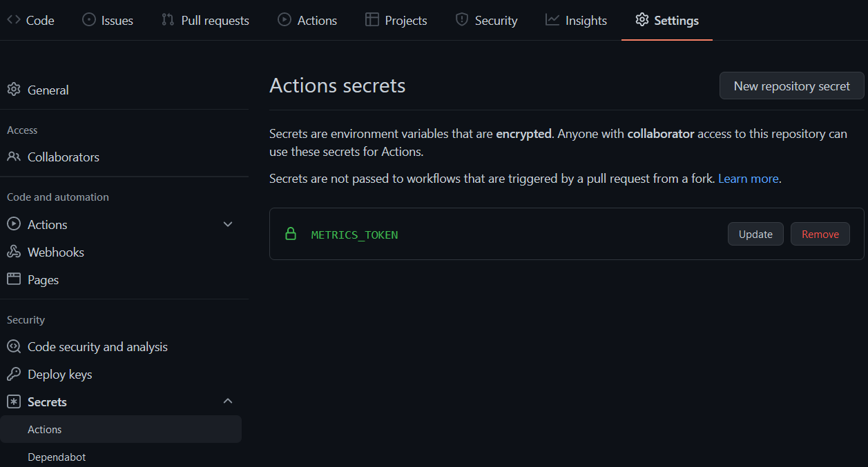Select the Dependabot secrets entry
The height and width of the screenshot is (467, 868).
[x=56, y=457]
